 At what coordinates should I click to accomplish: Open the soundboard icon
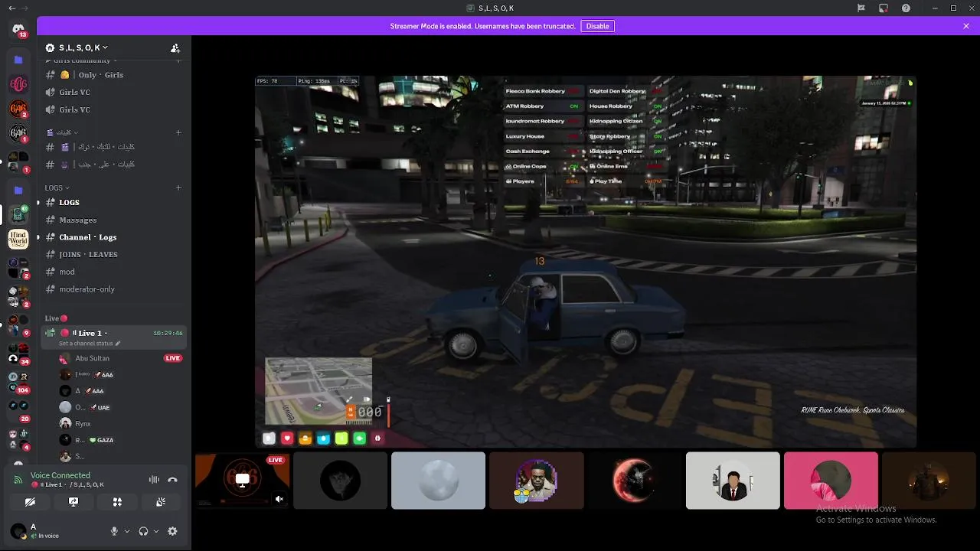[x=161, y=502]
